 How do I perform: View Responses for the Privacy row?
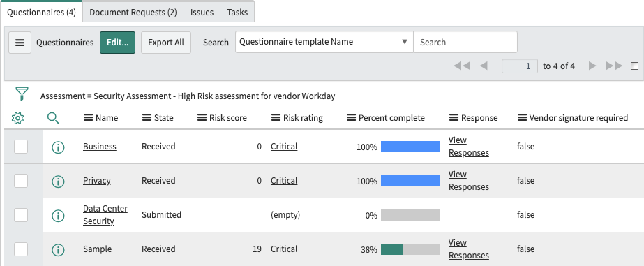[x=469, y=181]
